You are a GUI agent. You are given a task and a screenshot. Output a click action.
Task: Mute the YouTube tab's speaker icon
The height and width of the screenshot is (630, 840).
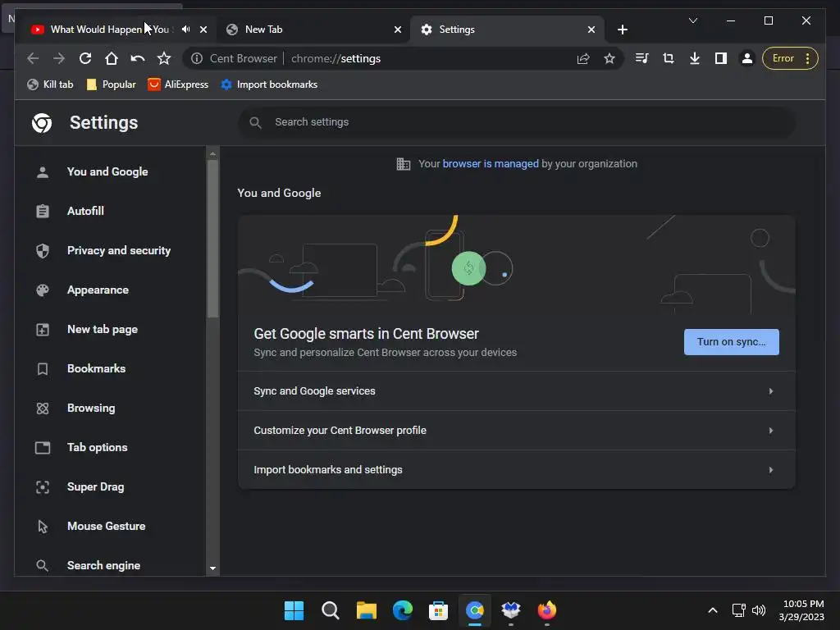click(x=186, y=29)
